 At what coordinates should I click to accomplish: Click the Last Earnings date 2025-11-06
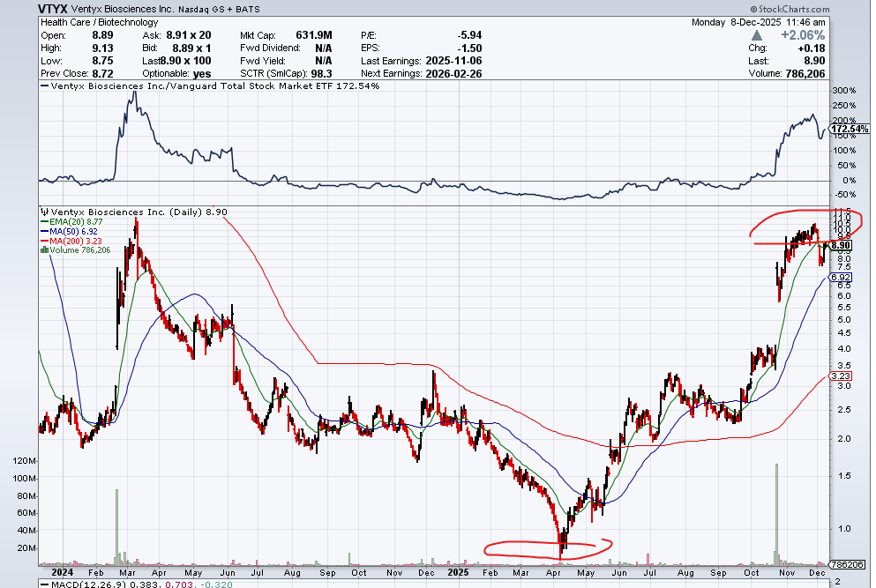(x=453, y=61)
